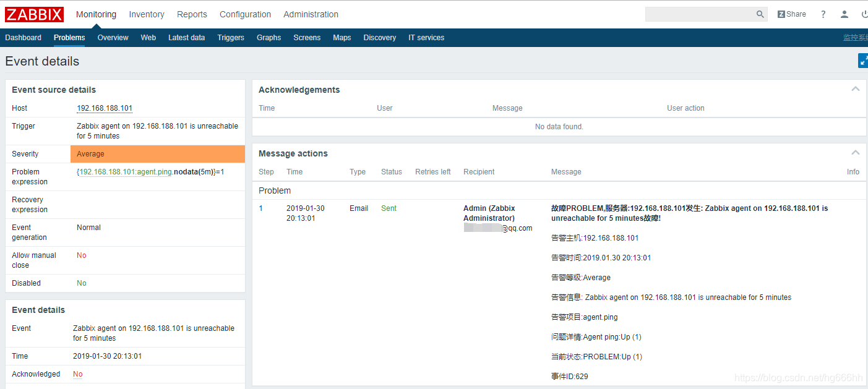Click the 告警项目:agent.ping line
868x389 pixels.
[585, 317]
